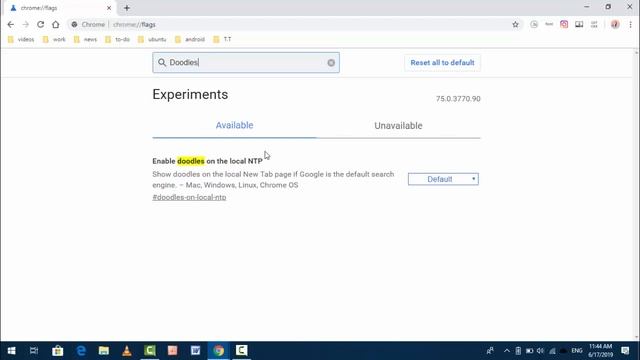Launch Microsoft Store from taskbar

(58, 351)
